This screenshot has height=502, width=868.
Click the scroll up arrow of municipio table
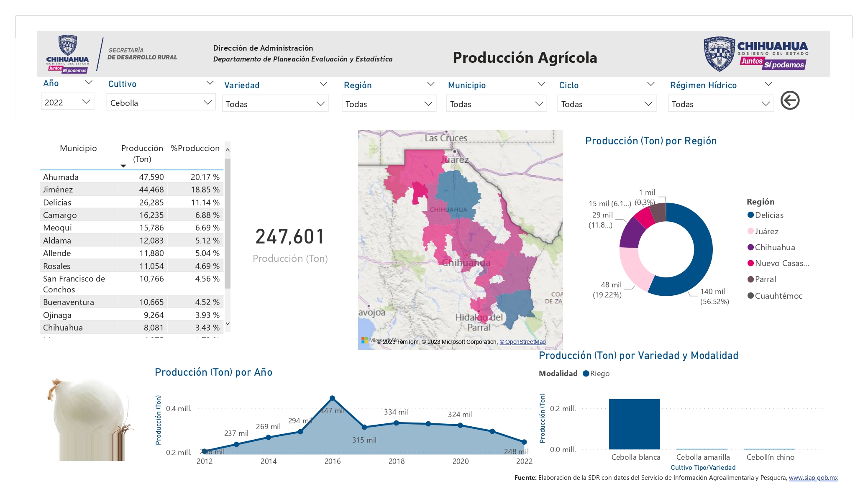click(228, 149)
